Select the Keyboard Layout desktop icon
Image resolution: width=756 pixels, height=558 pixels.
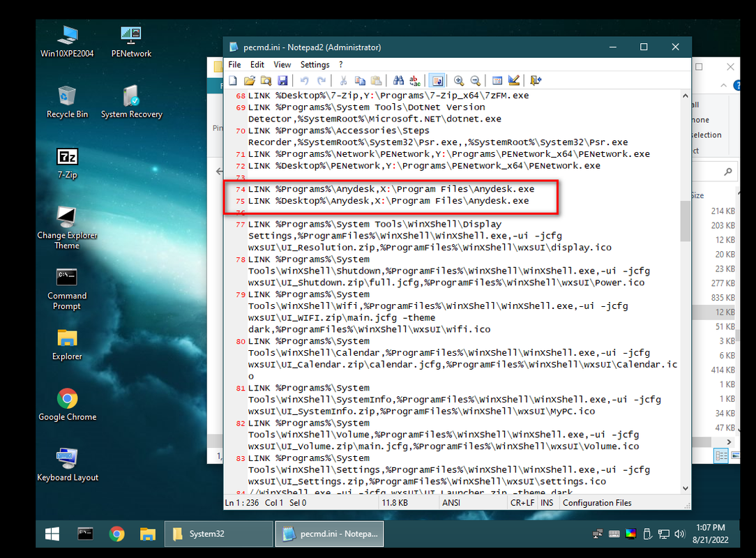[67, 465]
